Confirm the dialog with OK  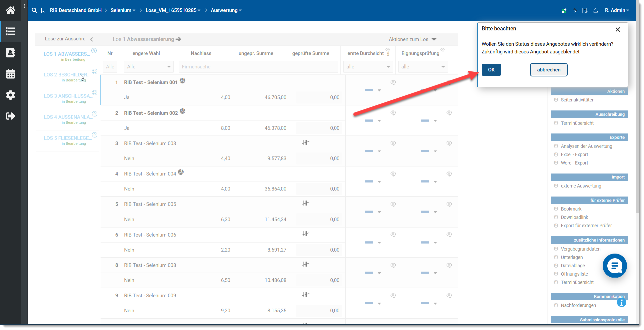coord(491,70)
